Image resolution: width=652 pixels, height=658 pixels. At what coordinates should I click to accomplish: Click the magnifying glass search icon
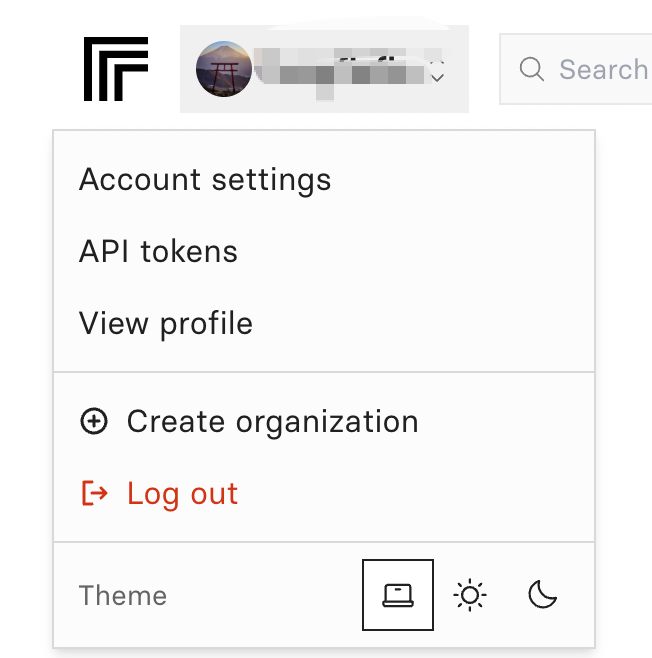click(532, 69)
